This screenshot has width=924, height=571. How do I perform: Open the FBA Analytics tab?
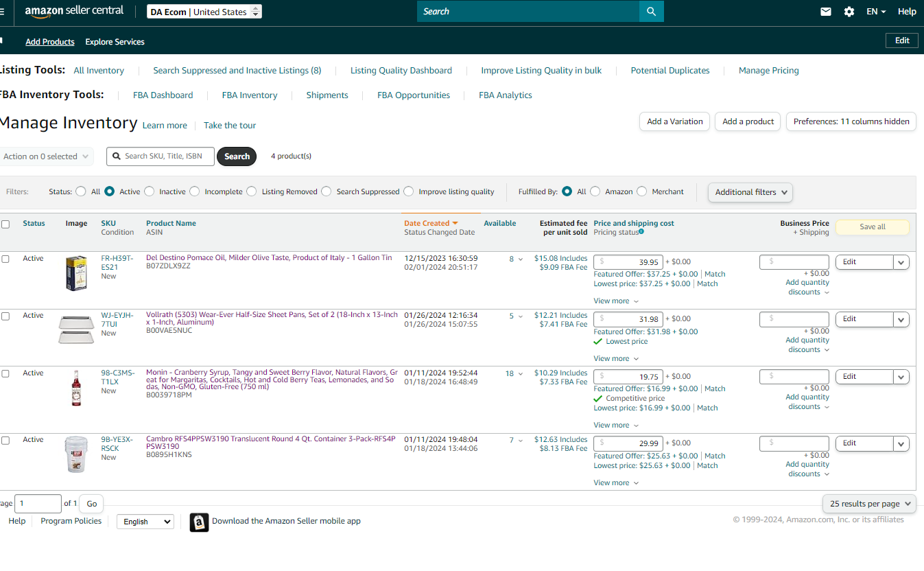click(x=506, y=95)
